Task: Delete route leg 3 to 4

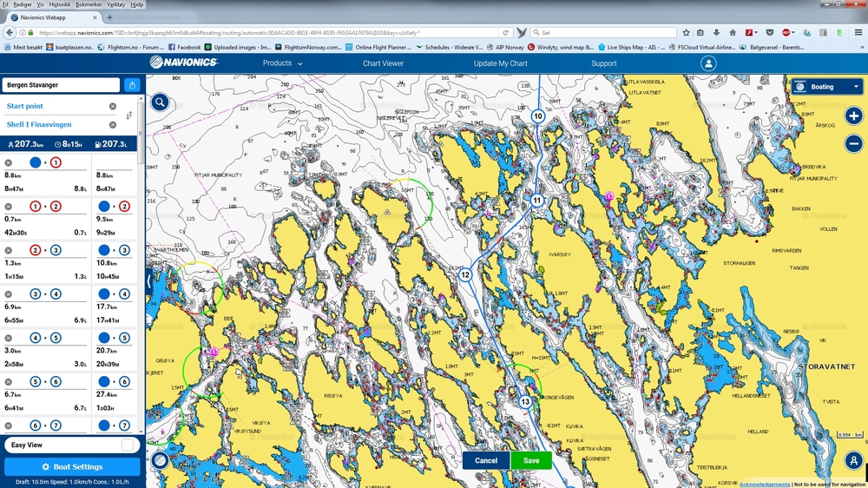Action: (x=9, y=294)
